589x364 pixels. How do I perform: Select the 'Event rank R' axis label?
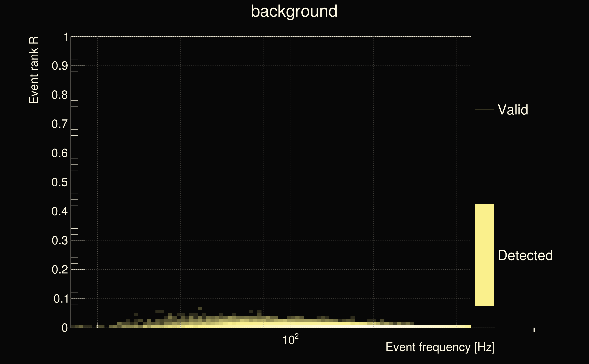coord(34,70)
